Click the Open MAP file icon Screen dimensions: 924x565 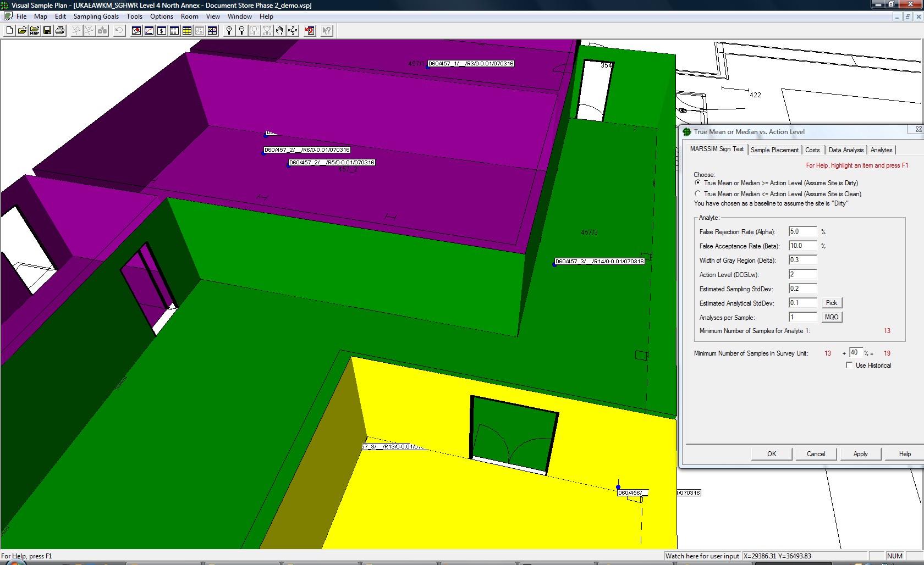coord(35,31)
